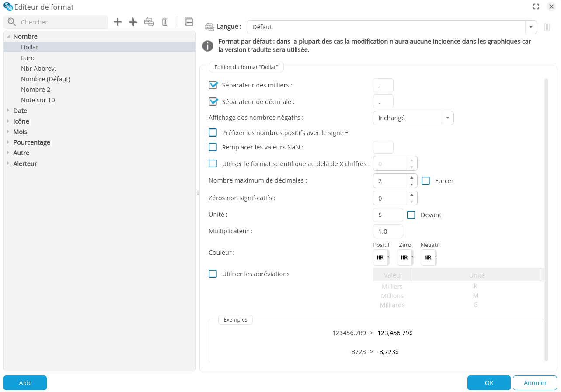Click the translation speech bubbles toolbar icon
This screenshot has width=561, height=392.
[x=149, y=21]
